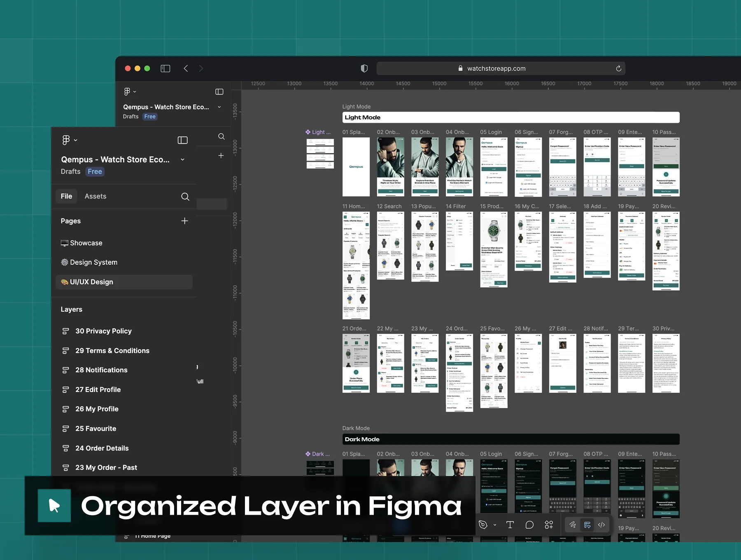The width and height of the screenshot is (741, 560).
Task: Select the 27 Edit Profile layer name
Action: point(98,390)
